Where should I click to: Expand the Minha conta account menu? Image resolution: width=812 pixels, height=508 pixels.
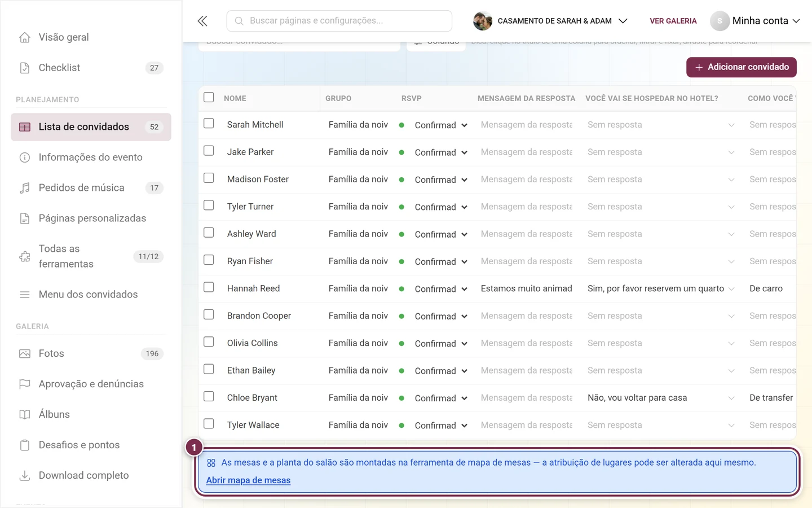click(755, 21)
